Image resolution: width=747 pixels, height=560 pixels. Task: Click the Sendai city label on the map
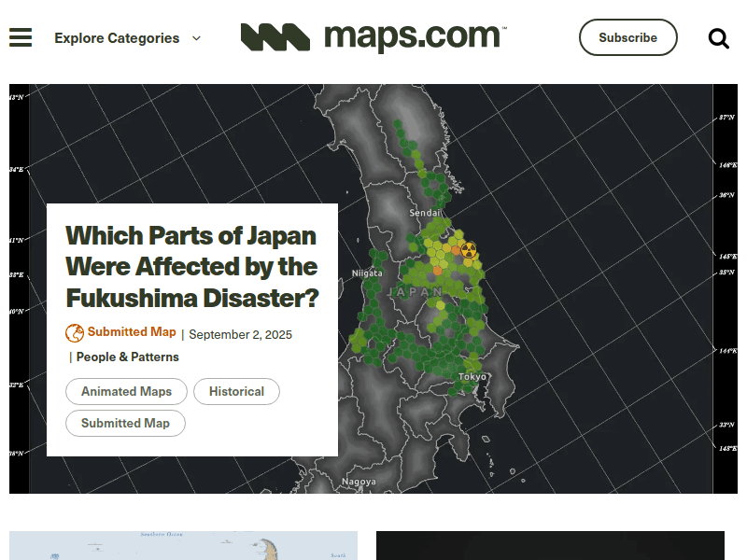pos(425,213)
